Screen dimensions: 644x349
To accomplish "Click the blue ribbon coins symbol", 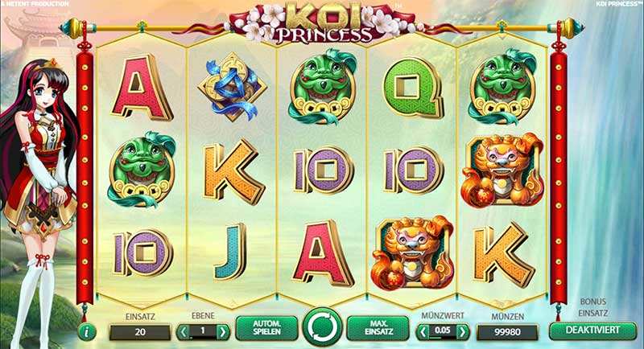I will (x=232, y=87).
